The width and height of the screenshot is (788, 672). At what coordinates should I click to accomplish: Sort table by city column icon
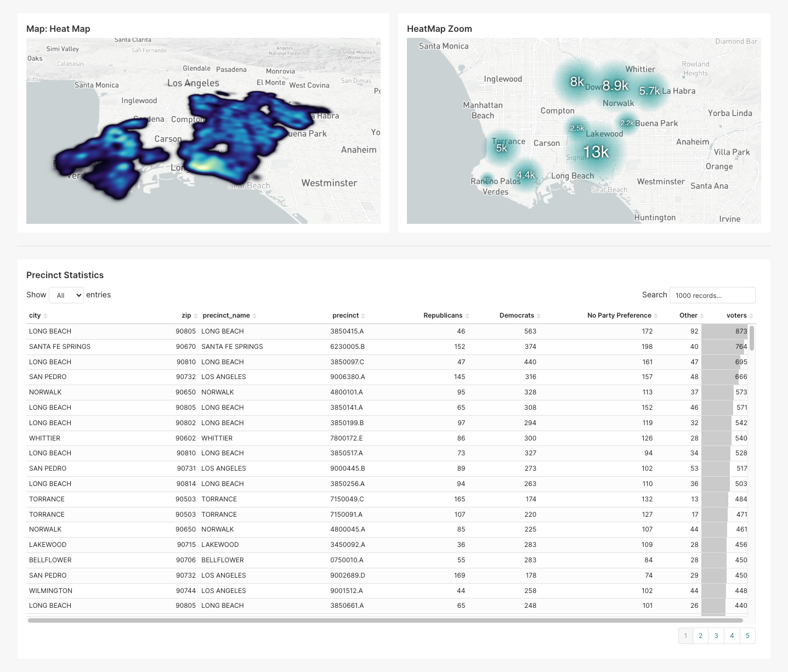[46, 316]
